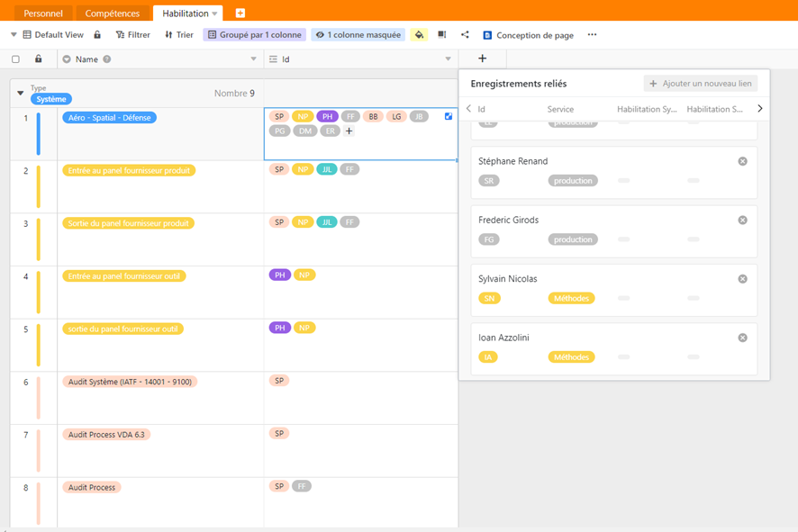Open the Name column dropdown

tap(254, 59)
